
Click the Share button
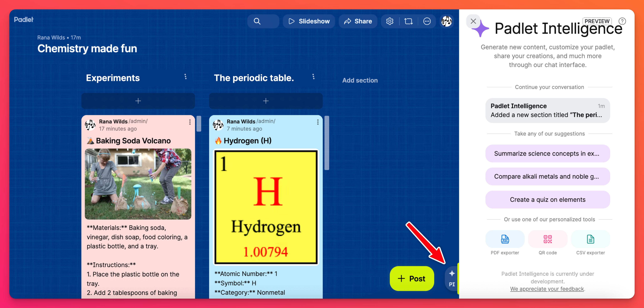pos(358,21)
